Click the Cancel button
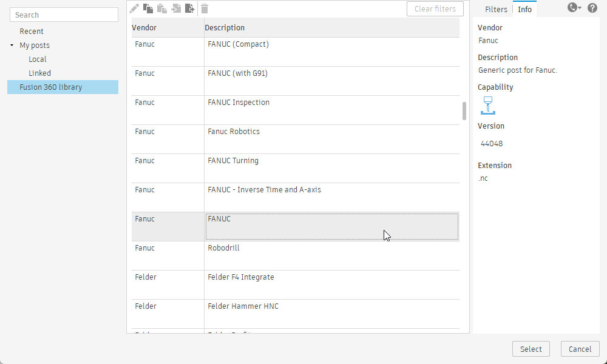The height and width of the screenshot is (364, 607). pos(580,349)
